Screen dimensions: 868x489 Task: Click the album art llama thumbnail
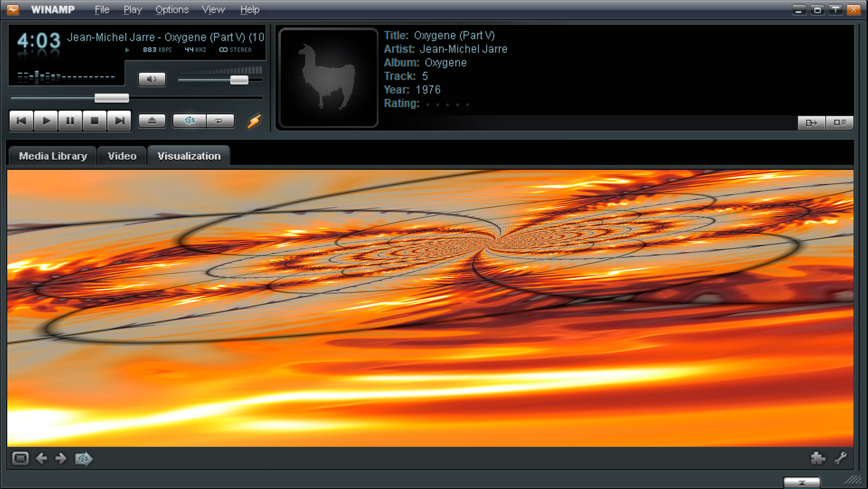point(328,77)
